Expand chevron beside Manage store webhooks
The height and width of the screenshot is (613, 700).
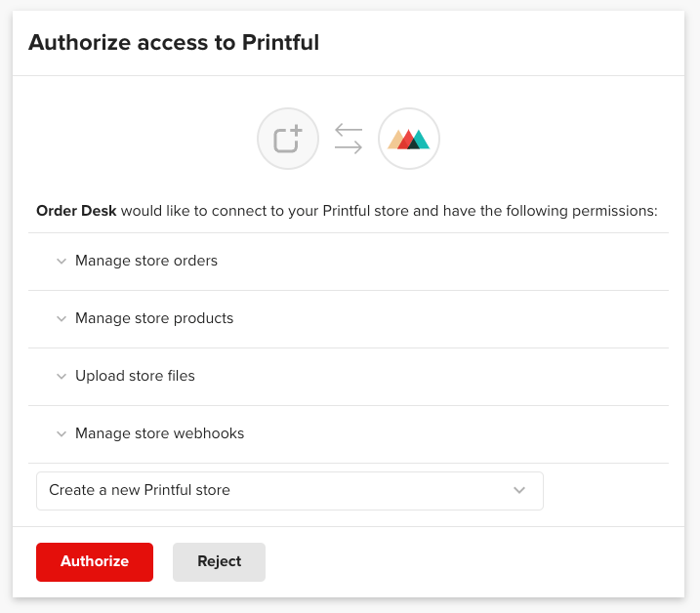61,434
